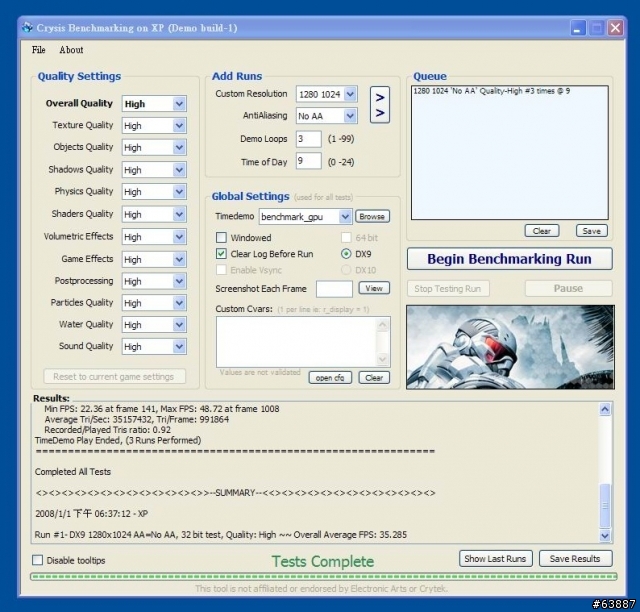Click Screenshot Each Frame input field

pyautogui.click(x=334, y=289)
